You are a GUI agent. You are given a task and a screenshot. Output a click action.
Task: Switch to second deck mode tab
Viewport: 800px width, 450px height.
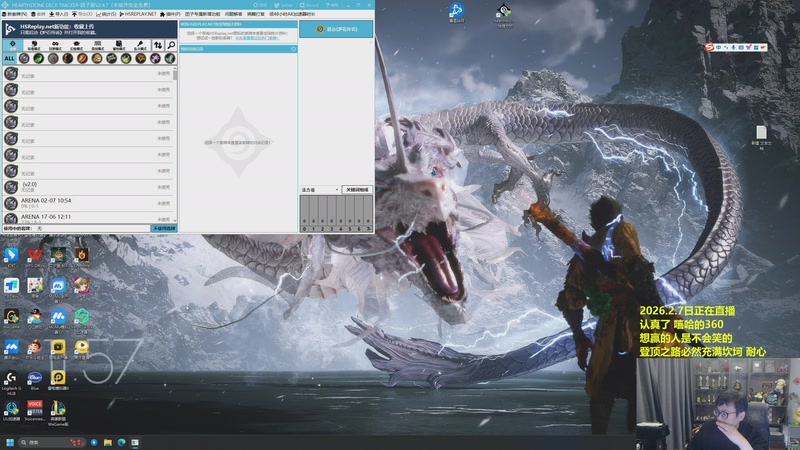tap(34, 45)
